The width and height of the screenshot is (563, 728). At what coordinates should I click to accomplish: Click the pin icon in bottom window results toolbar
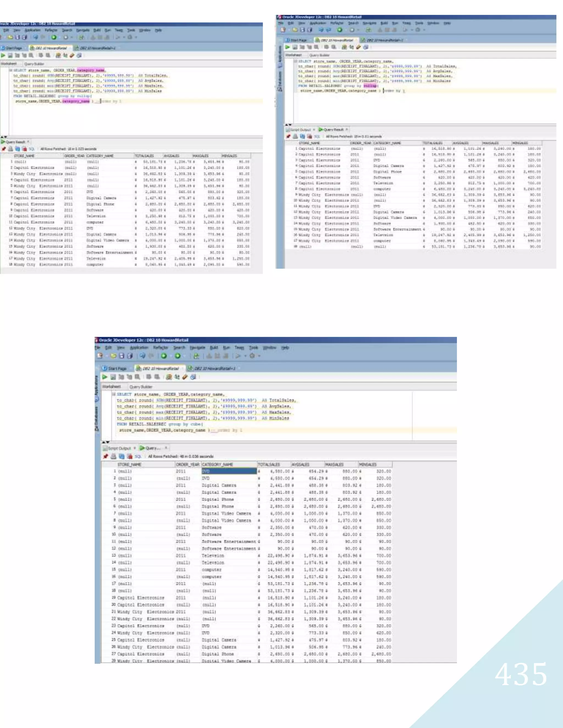[x=105, y=456]
